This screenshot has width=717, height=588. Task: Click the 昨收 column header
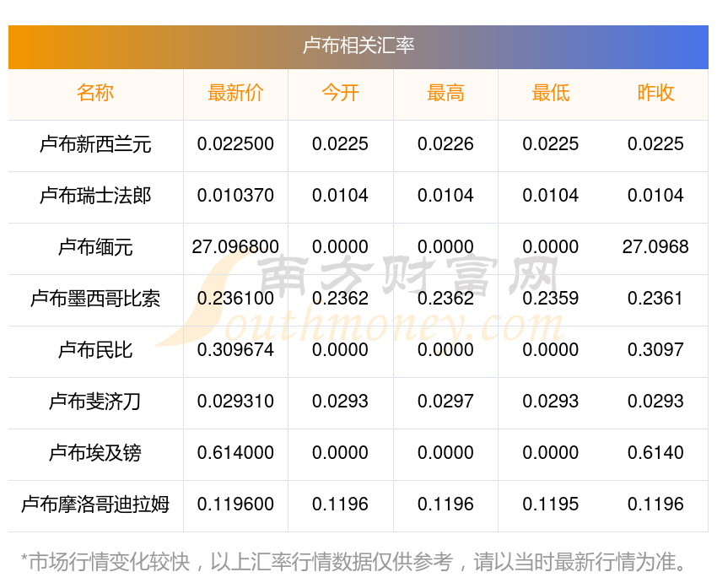pyautogui.click(x=655, y=93)
